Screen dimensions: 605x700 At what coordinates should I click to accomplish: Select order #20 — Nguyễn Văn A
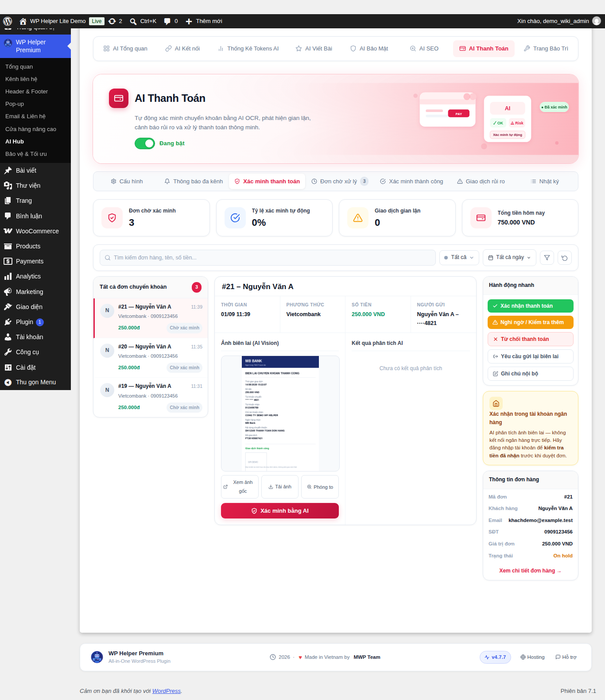point(151,358)
